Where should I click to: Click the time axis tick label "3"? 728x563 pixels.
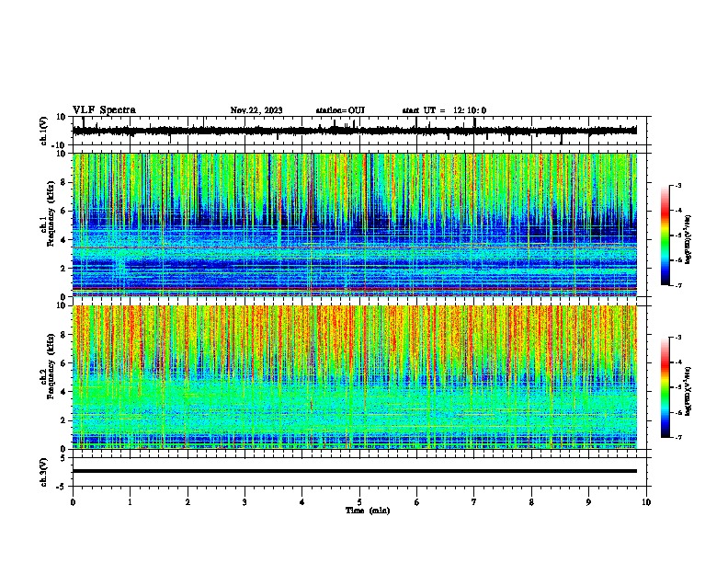point(245,502)
